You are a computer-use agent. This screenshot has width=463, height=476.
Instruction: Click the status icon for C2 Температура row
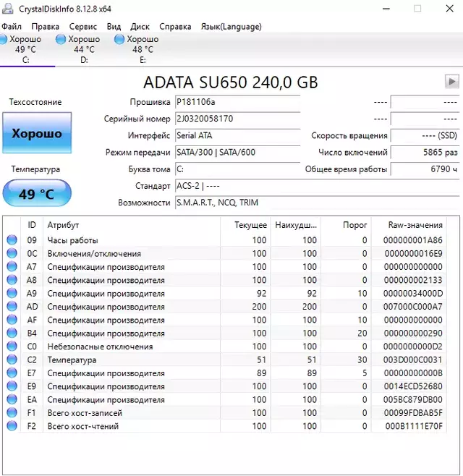coord(12,360)
